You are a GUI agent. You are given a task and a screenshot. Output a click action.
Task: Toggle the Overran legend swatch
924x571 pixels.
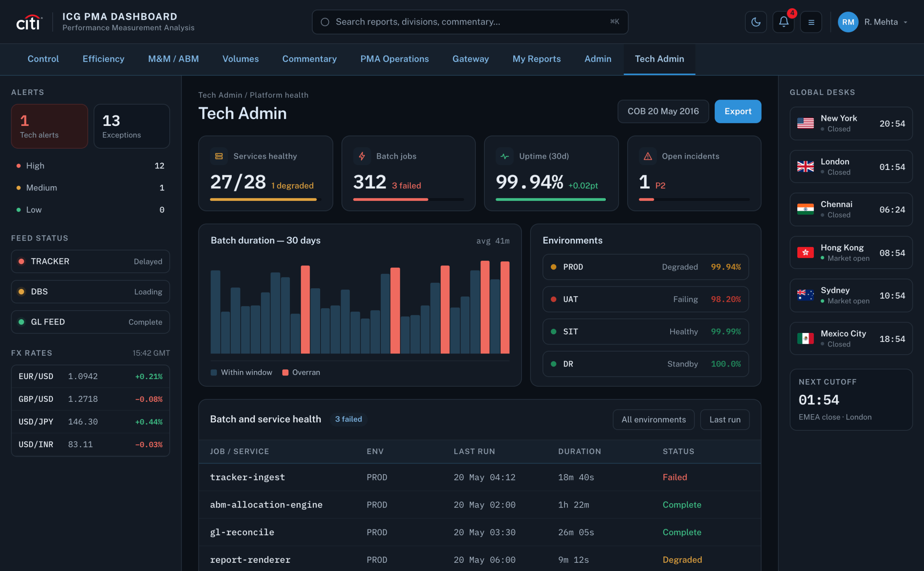coord(286,372)
